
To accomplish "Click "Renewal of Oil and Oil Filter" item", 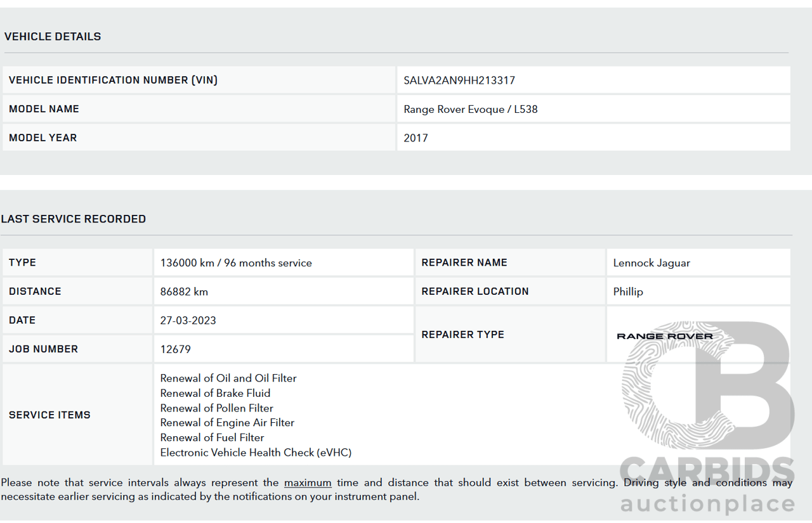I will pos(228,378).
